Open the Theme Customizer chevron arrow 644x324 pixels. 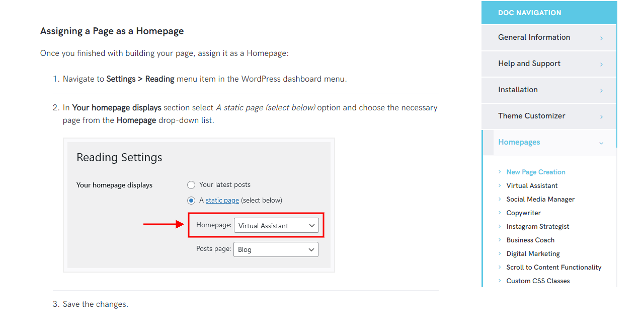(x=601, y=117)
